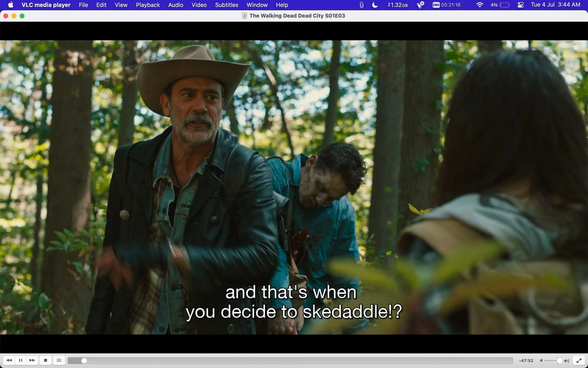The width and height of the screenshot is (588, 368).
Task: Open macOS Control Center icon
Action: 521,5
